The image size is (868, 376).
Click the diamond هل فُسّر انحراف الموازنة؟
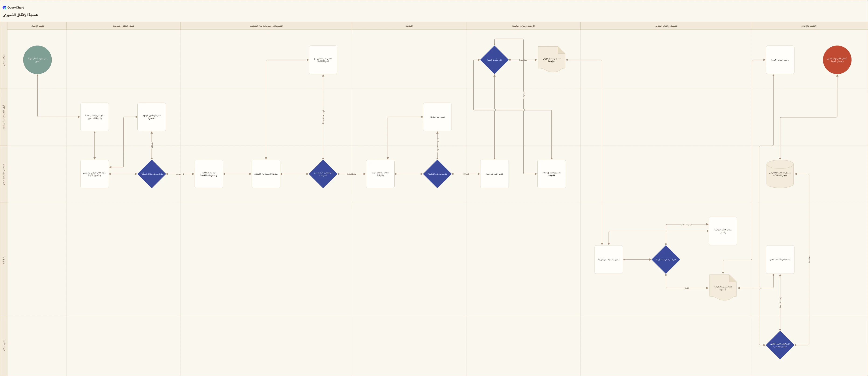666,259
